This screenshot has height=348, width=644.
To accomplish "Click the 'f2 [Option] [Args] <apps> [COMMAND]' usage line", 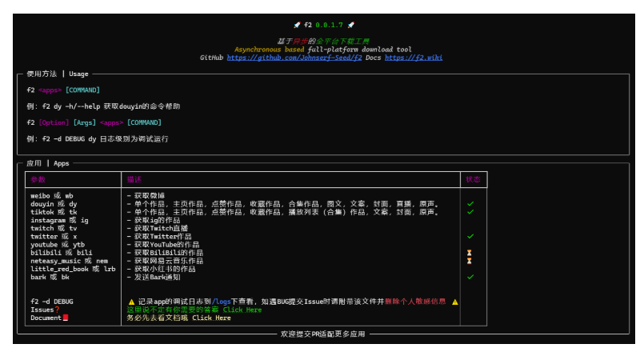I will (94, 122).
